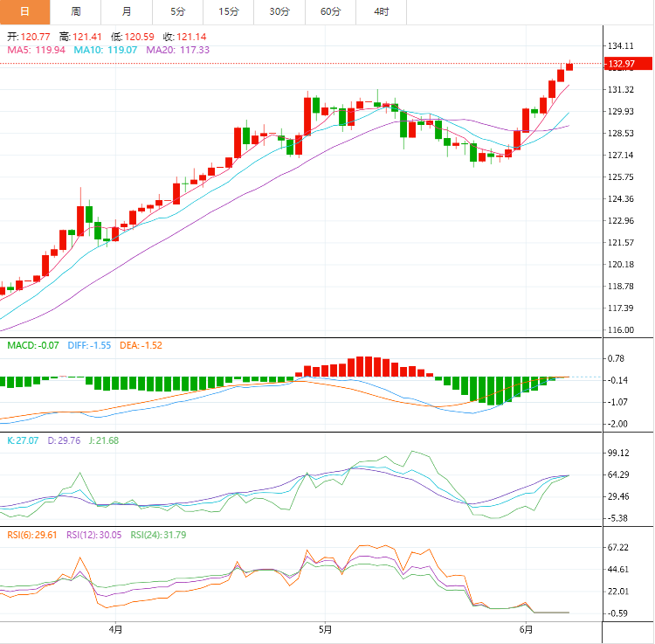
Task: Click the 6月 date marker on timeline
Action: (526, 629)
